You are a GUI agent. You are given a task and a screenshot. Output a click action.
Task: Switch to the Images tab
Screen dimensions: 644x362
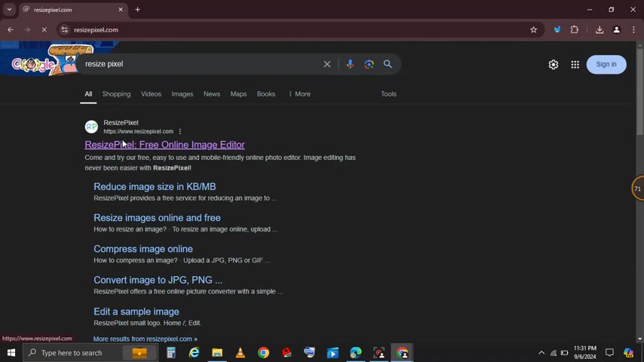(182, 94)
